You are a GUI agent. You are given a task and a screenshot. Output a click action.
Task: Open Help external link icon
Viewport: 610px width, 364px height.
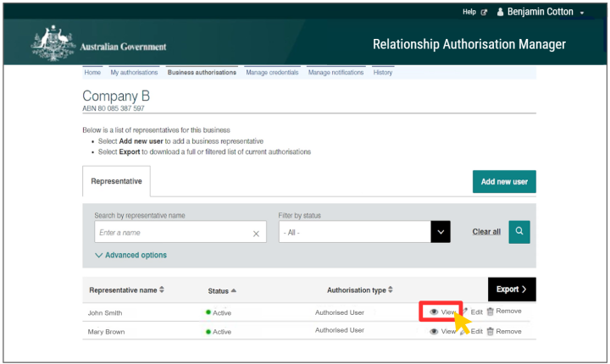(484, 13)
